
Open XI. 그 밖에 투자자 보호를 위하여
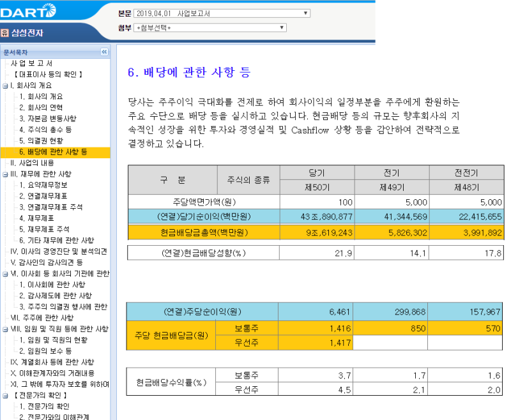59,384
